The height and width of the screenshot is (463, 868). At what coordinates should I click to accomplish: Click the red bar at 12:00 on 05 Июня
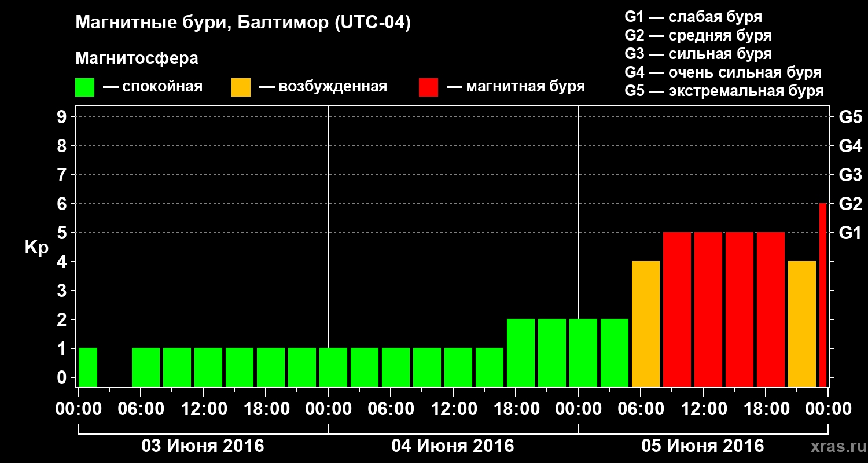click(708, 309)
